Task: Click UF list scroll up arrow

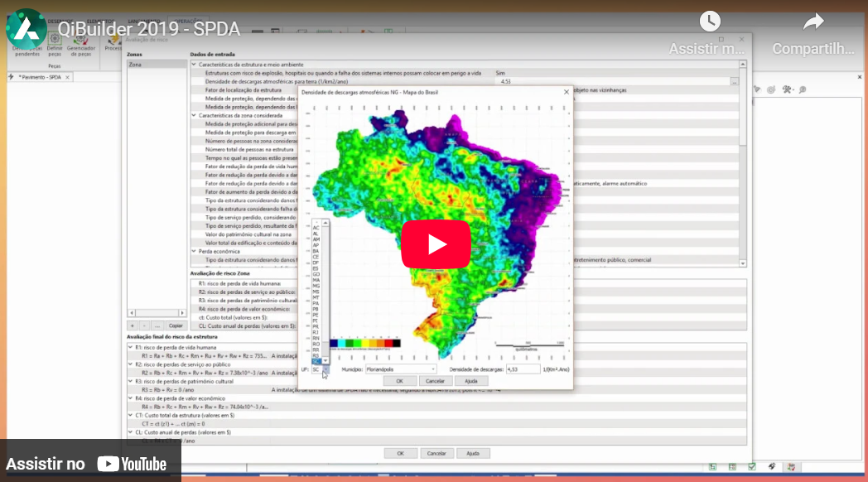Action: pyautogui.click(x=325, y=223)
